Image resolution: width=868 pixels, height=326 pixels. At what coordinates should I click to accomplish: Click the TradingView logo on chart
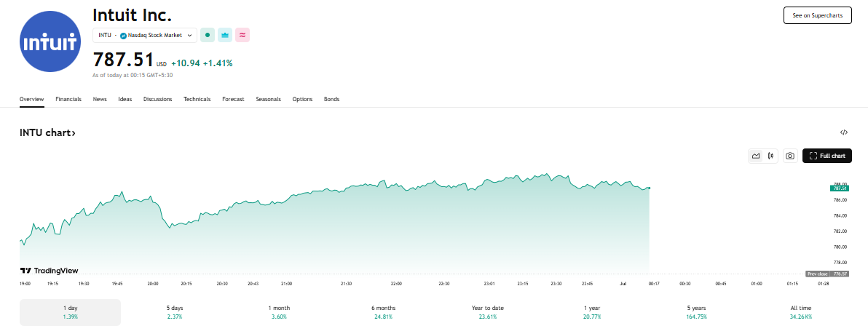point(49,271)
